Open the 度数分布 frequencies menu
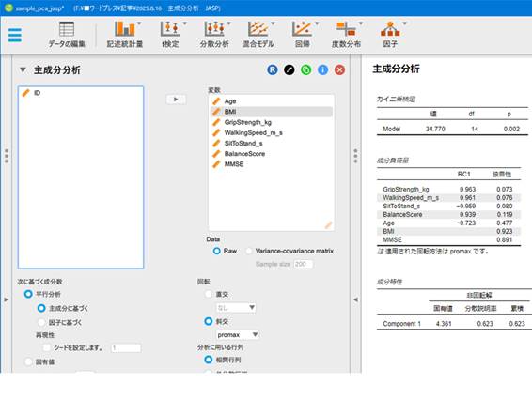This screenshot has height=399, width=532. pos(347,34)
